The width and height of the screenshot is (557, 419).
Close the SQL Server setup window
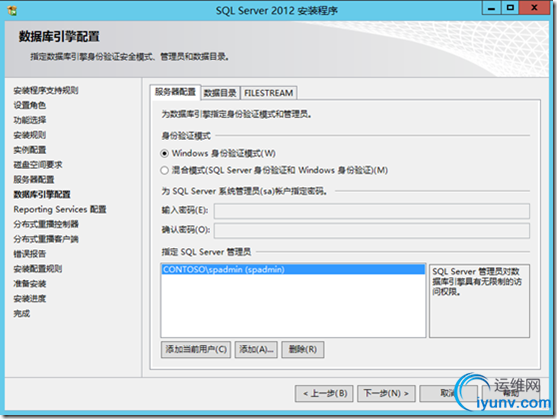[534, 8]
